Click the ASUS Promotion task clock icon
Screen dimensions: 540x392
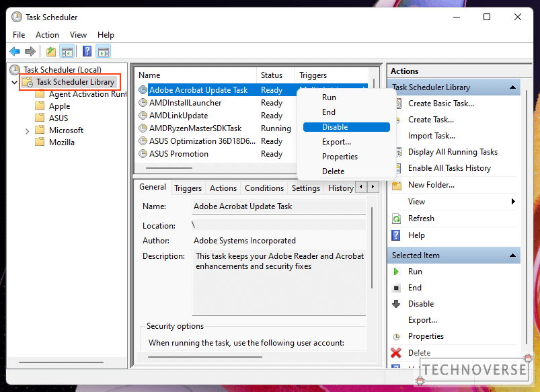pos(143,153)
